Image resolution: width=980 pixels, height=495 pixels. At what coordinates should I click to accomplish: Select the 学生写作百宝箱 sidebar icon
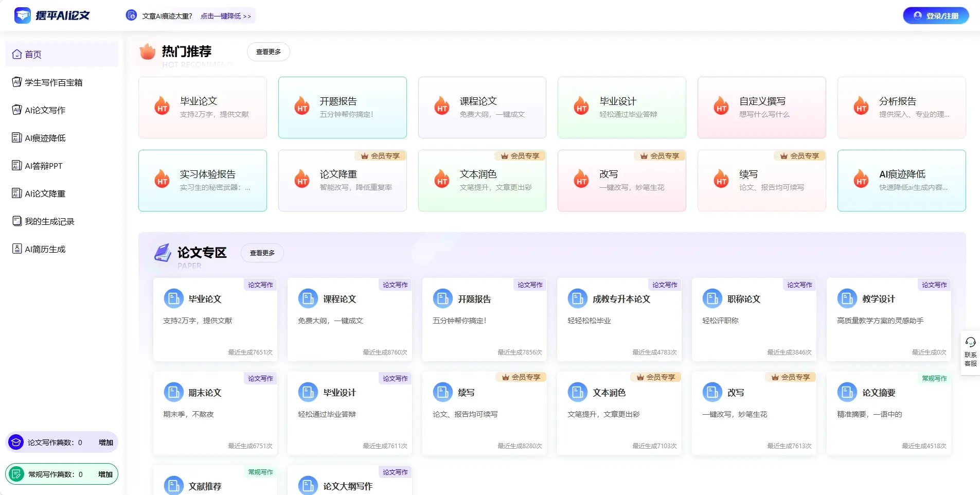pyautogui.click(x=16, y=82)
